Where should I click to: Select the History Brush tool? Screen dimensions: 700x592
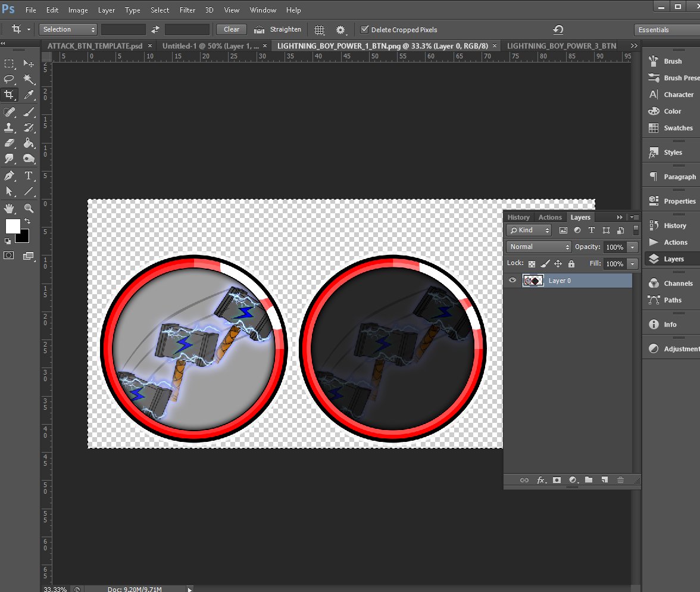click(x=29, y=127)
